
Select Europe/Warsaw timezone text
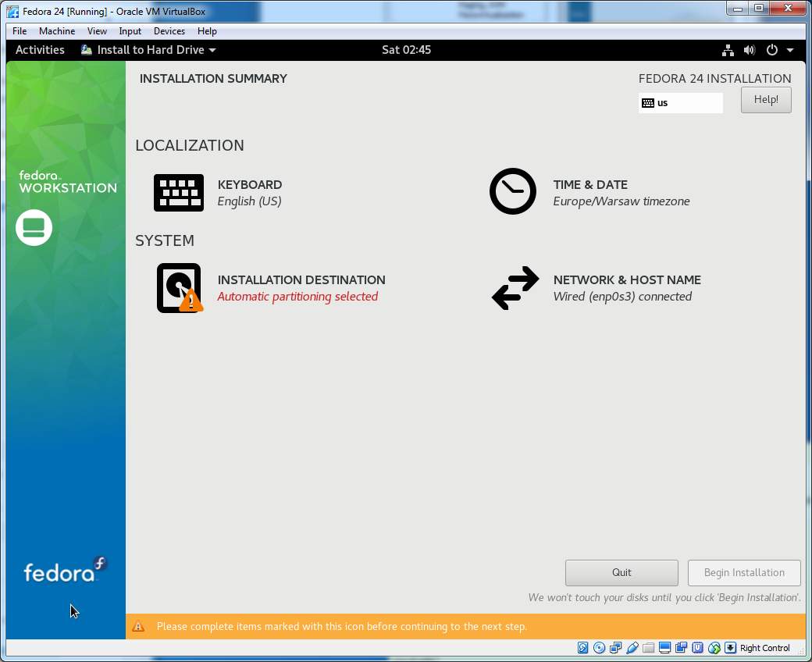[621, 201]
